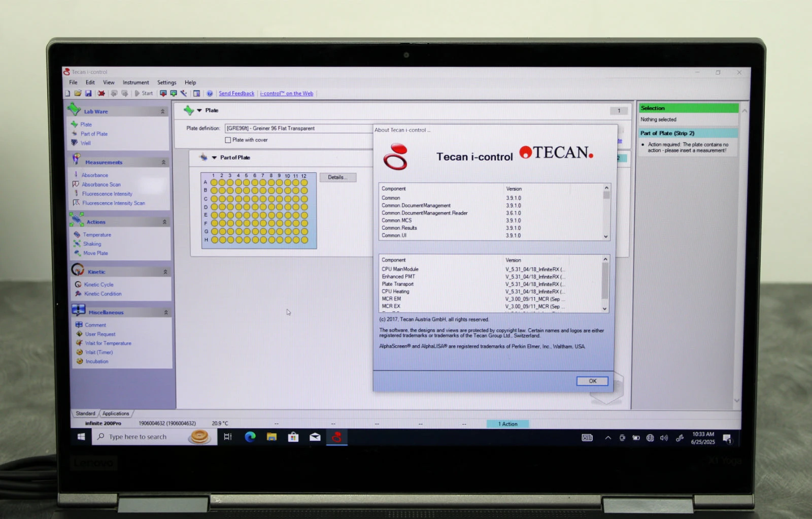Open Microsoft Edge from the taskbar
The height and width of the screenshot is (519, 812).
(x=250, y=437)
